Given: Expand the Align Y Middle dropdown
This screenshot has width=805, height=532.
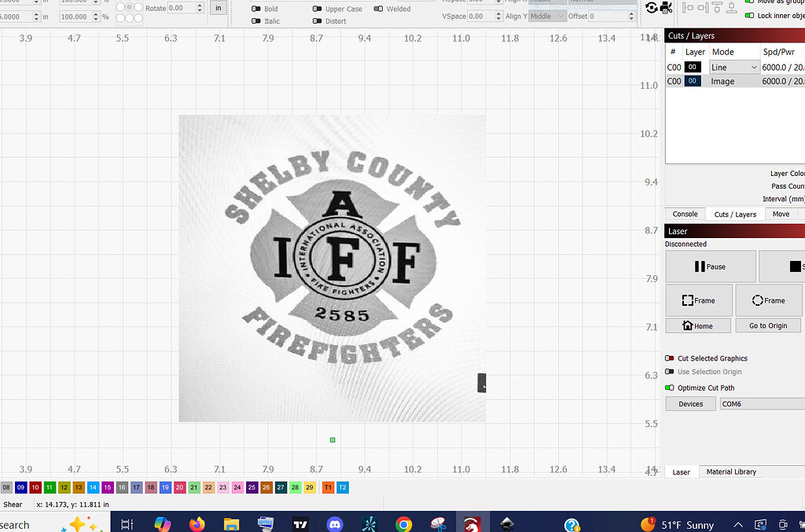Looking at the screenshot, I should [x=546, y=16].
